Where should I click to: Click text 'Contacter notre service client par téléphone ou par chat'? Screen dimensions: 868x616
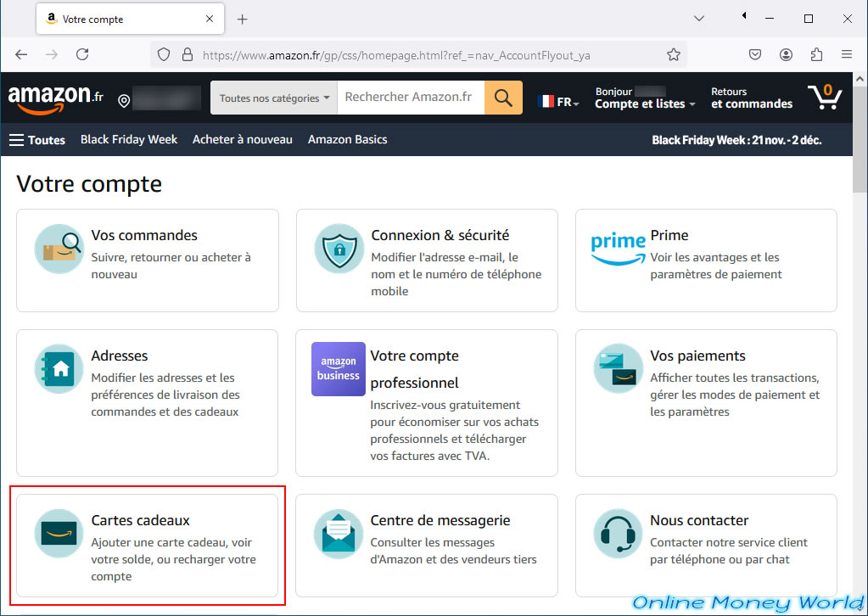pos(729,551)
